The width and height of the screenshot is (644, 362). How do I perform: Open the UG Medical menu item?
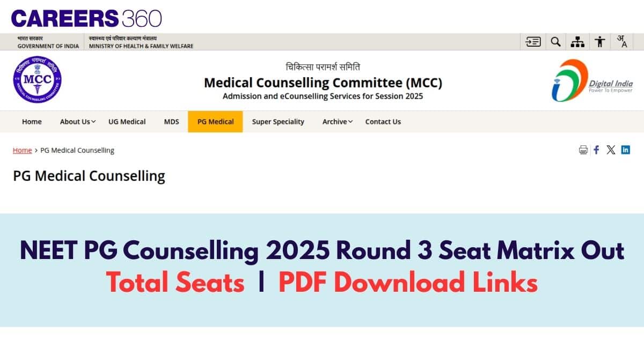coord(127,122)
